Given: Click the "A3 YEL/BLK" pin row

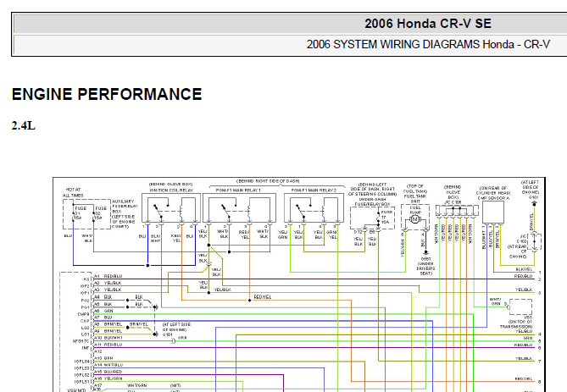Looking at the screenshot, I should (x=108, y=290).
